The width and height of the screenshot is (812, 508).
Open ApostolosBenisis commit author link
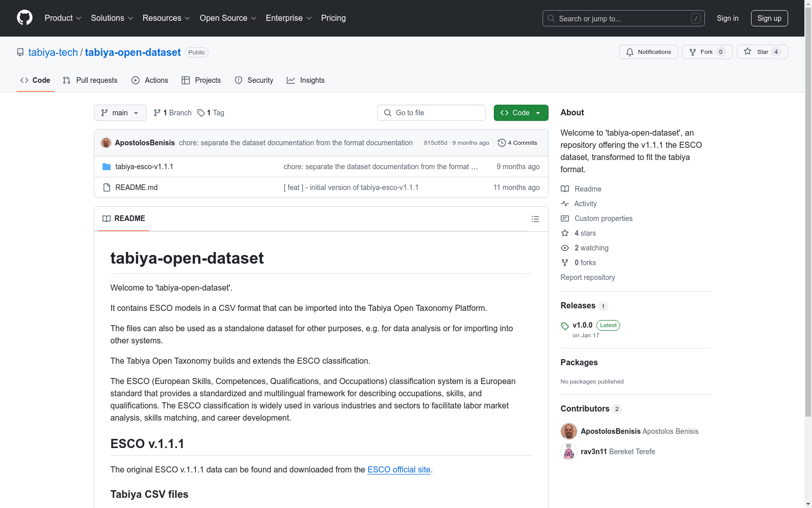(145, 143)
